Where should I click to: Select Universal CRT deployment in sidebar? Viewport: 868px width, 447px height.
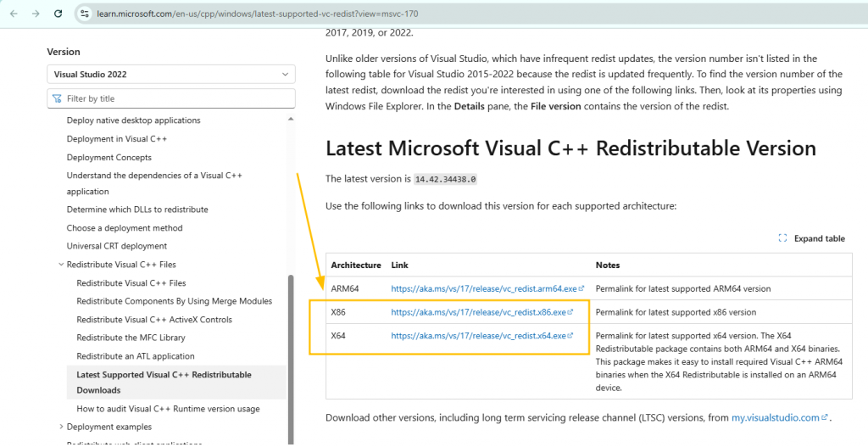[x=117, y=246]
